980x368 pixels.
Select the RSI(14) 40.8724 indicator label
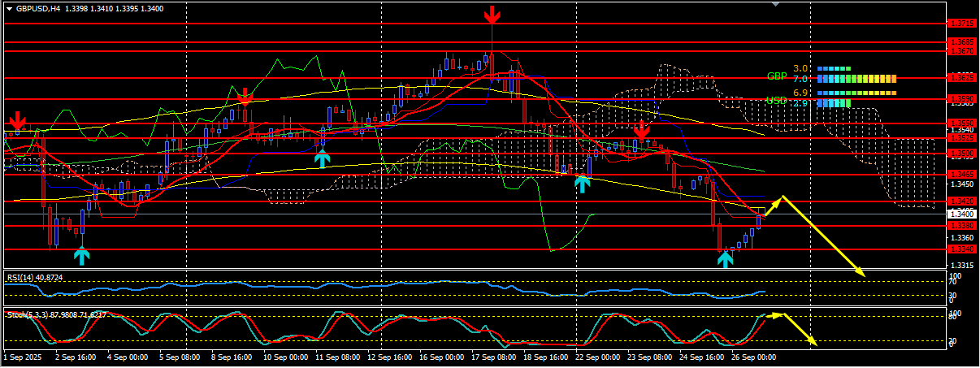[x=35, y=278]
